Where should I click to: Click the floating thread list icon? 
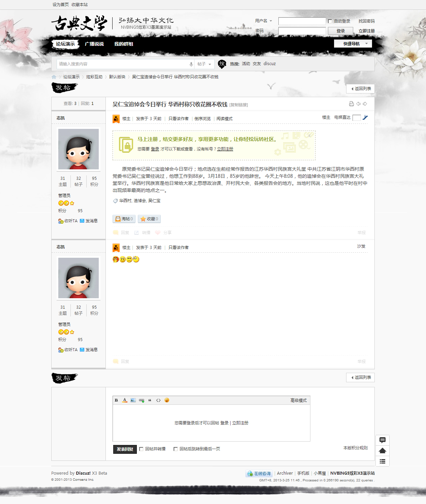pos(383,461)
